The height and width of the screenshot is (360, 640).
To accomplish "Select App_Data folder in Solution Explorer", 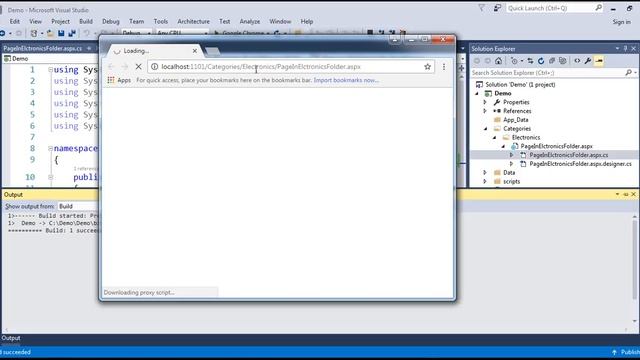I will pos(516,120).
